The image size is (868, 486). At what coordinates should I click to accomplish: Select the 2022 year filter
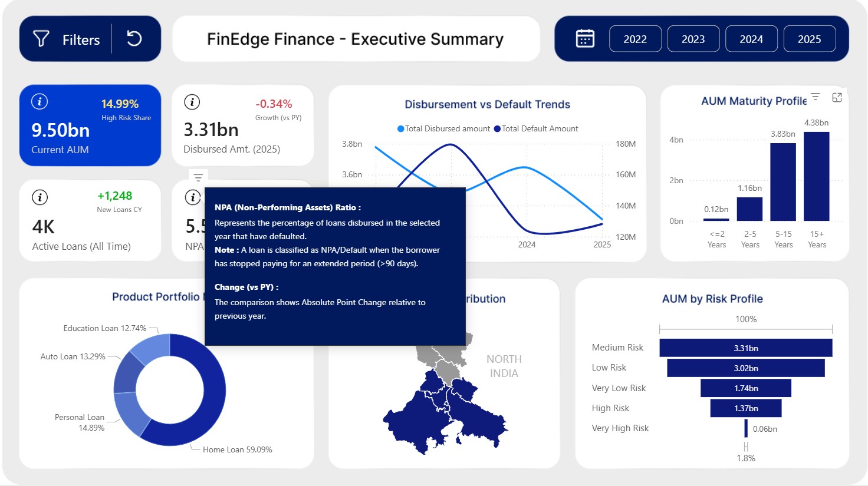click(x=635, y=39)
